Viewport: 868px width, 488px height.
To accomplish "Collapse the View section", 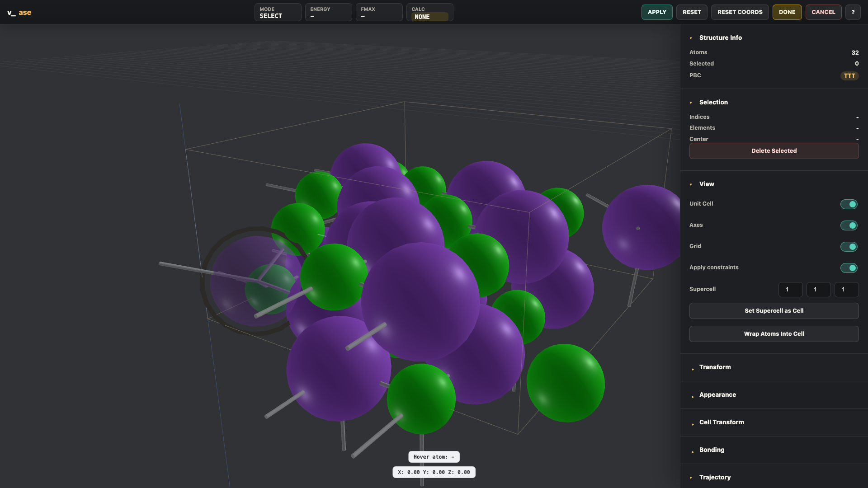I will click(x=707, y=184).
